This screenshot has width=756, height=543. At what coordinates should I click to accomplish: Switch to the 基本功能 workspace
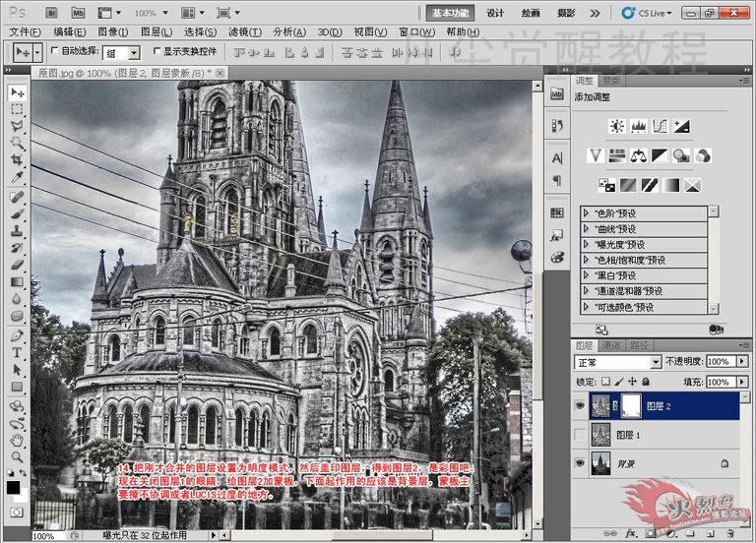[450, 13]
